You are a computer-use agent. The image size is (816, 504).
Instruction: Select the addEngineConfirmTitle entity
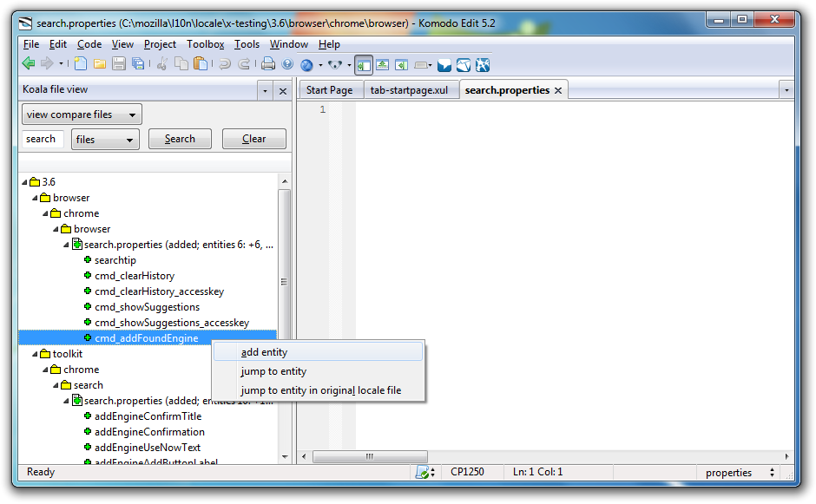coord(148,416)
